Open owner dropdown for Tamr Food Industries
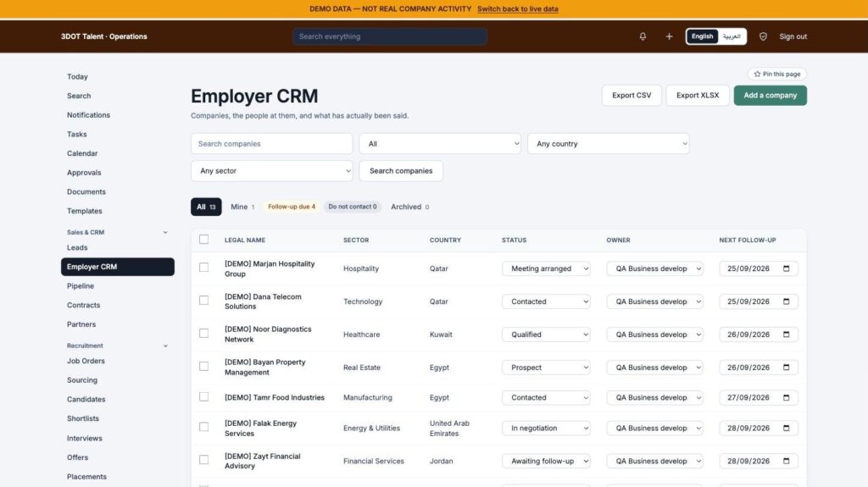The image size is (868, 487). [655, 397]
